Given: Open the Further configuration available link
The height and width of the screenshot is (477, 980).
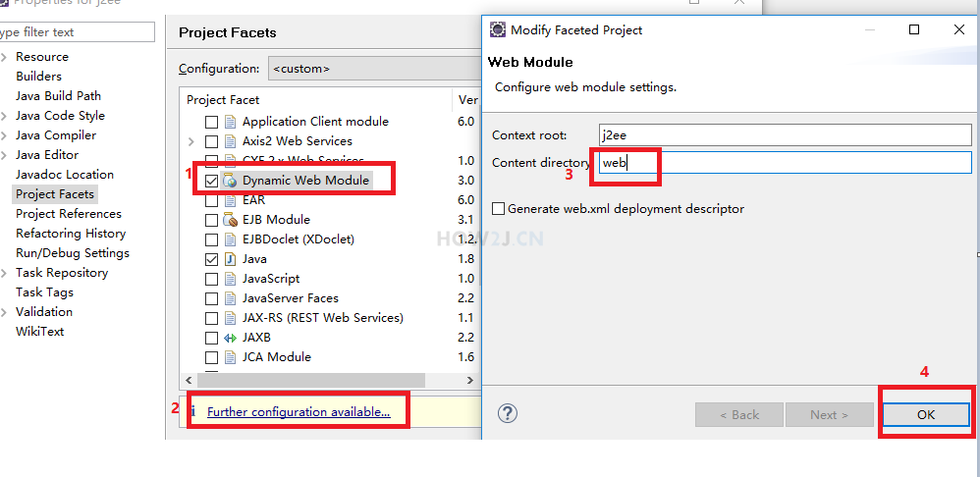Looking at the screenshot, I should click(x=299, y=412).
